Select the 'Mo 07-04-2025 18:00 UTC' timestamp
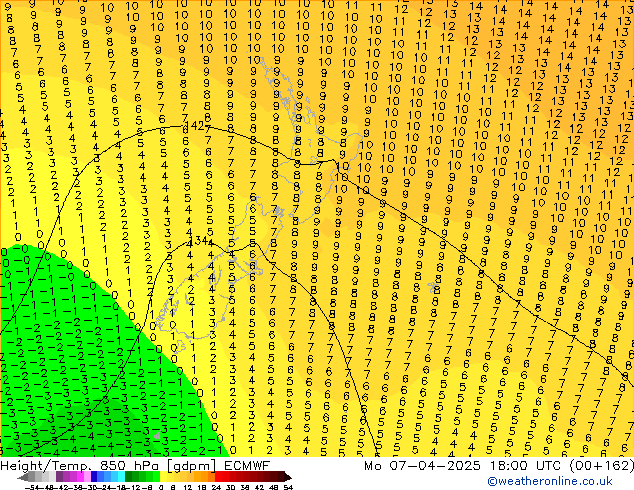The image size is (634, 490). click(x=463, y=466)
